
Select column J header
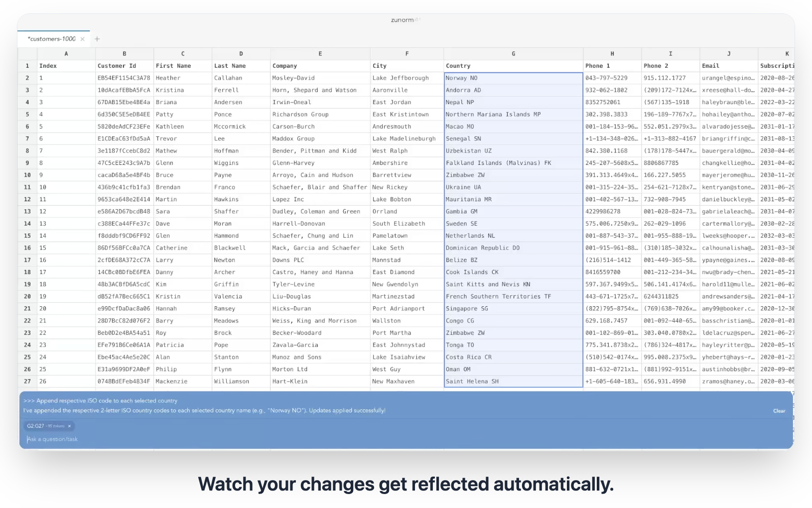(729, 54)
